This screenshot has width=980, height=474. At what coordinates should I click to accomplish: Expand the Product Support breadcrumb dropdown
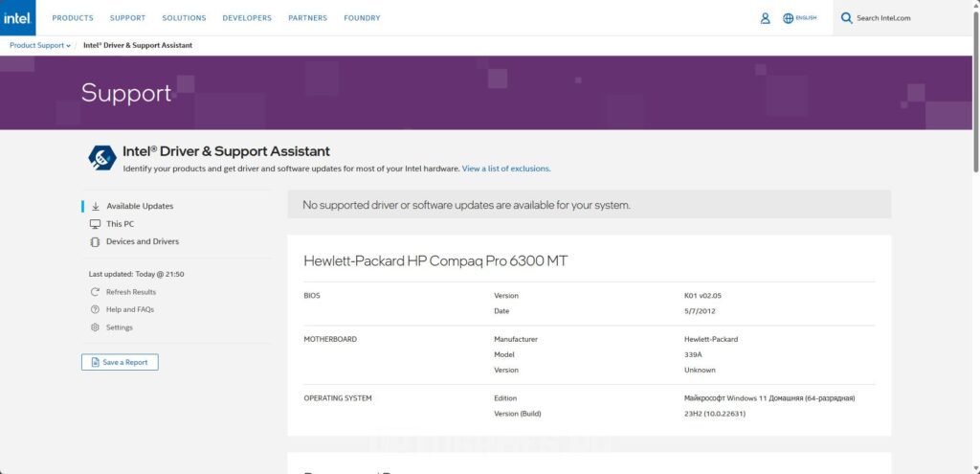[40, 45]
